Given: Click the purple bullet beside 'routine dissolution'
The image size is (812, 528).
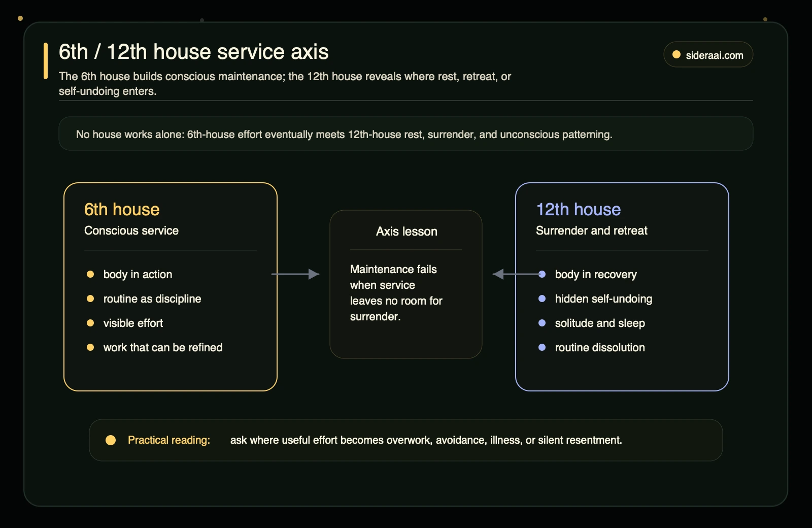Looking at the screenshot, I should pos(542,347).
